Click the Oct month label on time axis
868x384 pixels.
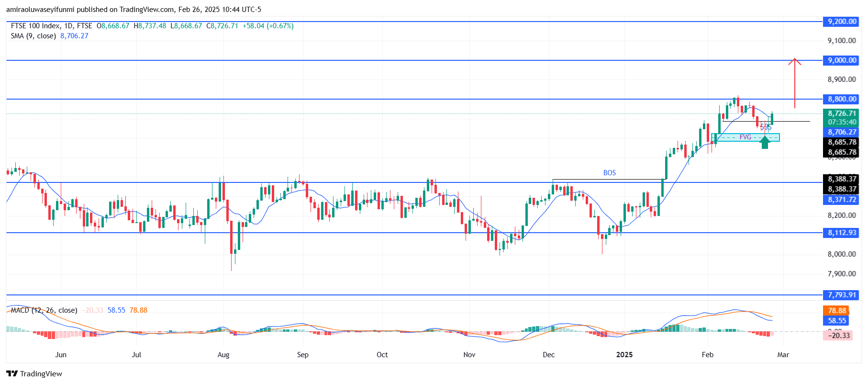pyautogui.click(x=382, y=355)
